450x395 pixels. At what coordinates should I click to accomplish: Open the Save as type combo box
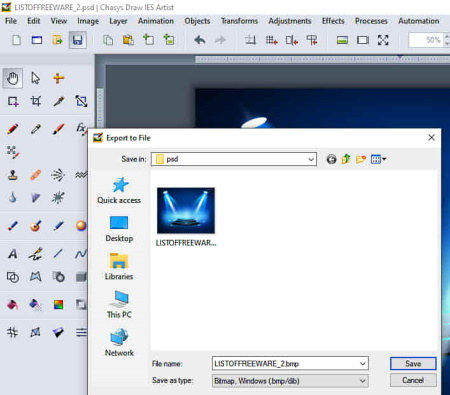coord(290,381)
